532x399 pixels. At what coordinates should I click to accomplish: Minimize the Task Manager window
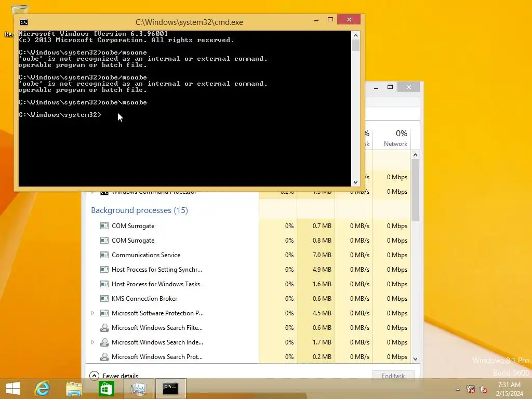[376, 87]
